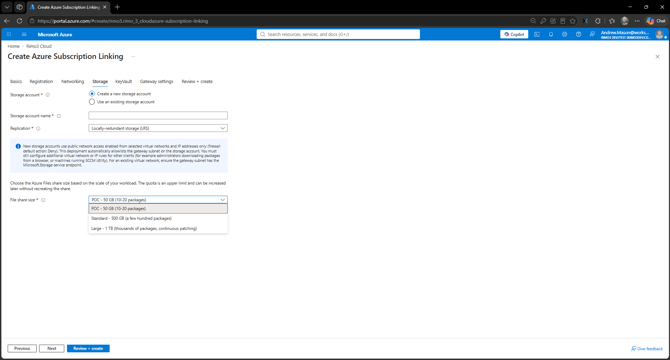Select Use an existing storage account
This screenshot has width=670, height=360.
tap(92, 102)
